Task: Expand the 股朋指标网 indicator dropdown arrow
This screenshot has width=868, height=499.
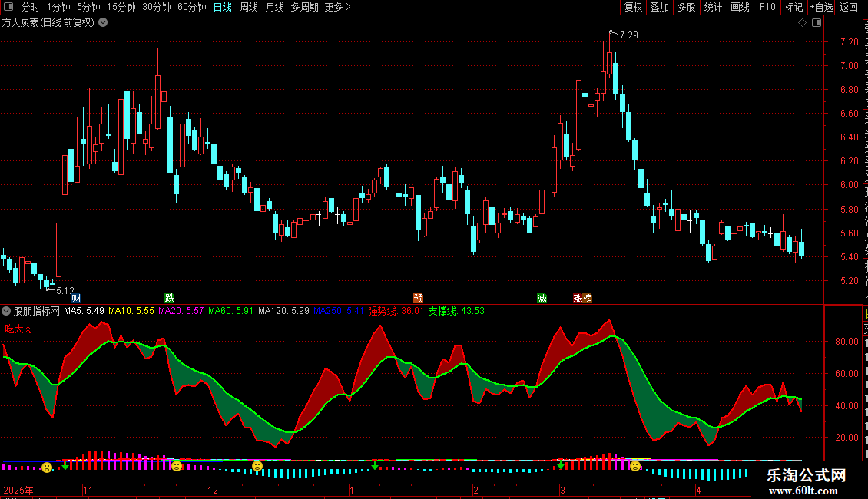Action: pos(6,311)
